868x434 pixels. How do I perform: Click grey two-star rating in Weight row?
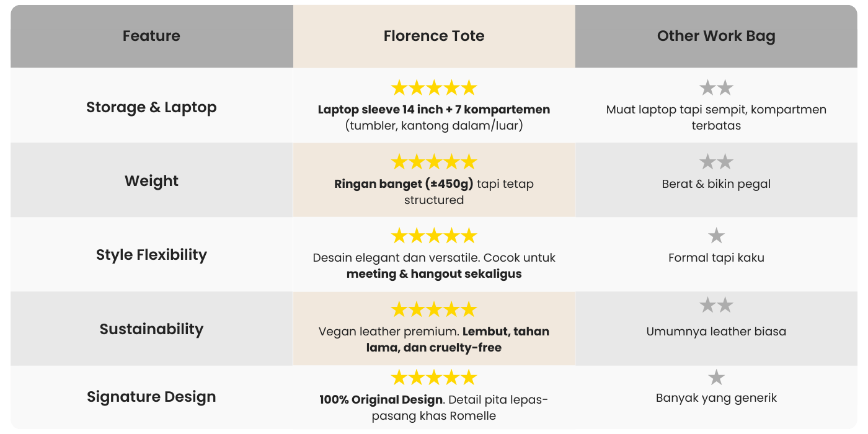(x=716, y=162)
